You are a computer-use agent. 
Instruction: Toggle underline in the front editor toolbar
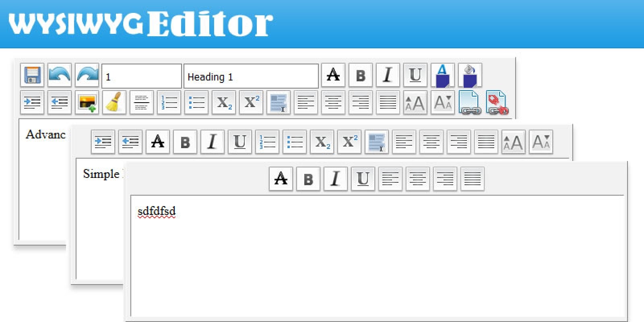point(363,179)
